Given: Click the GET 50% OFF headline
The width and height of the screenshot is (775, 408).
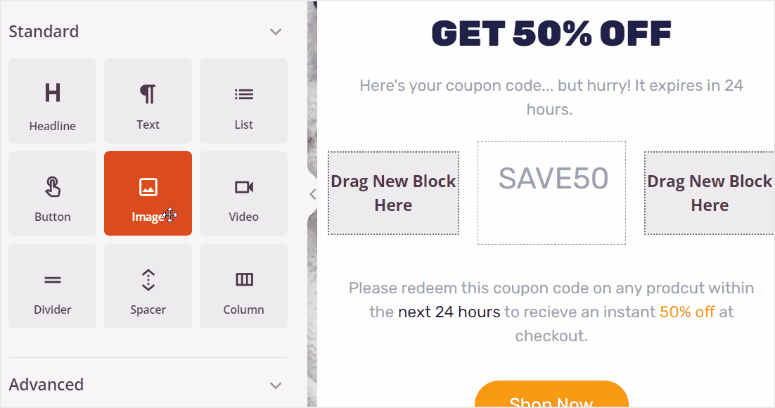Looking at the screenshot, I should pos(551,34).
